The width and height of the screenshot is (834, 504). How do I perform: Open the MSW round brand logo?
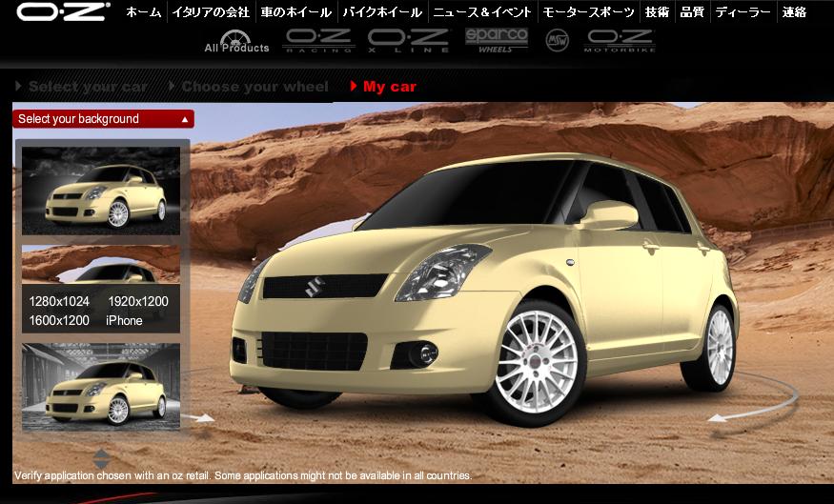click(x=557, y=40)
